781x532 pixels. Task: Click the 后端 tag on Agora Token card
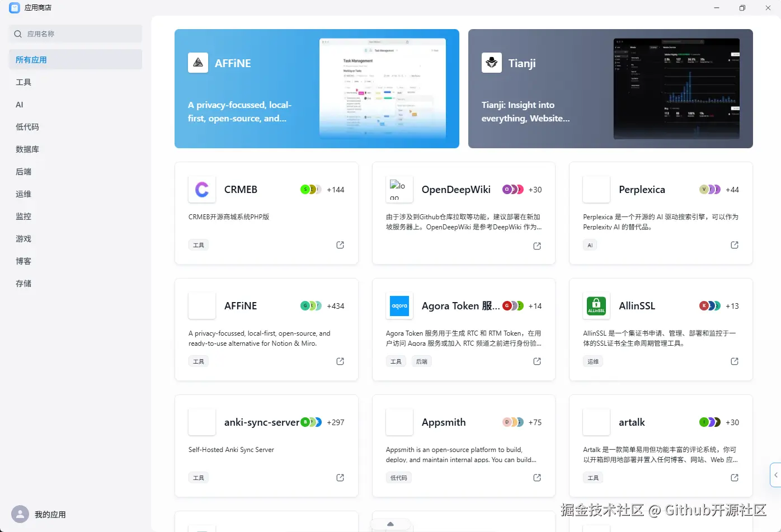pos(422,361)
